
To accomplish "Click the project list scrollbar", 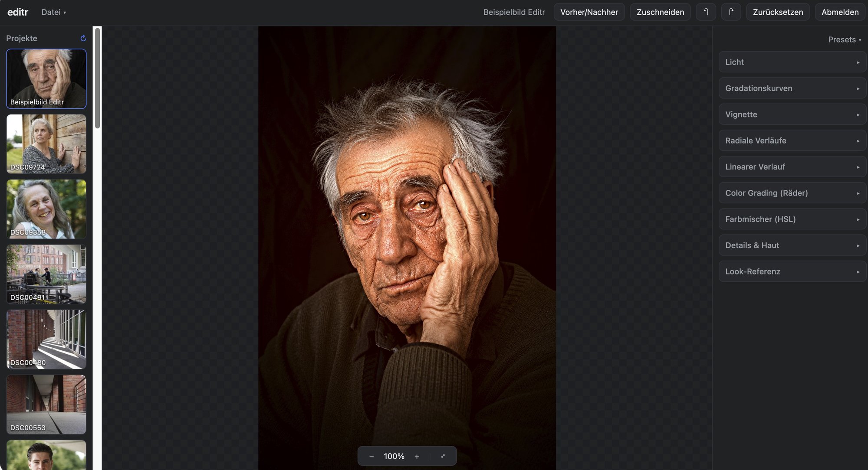I will 98,78.
